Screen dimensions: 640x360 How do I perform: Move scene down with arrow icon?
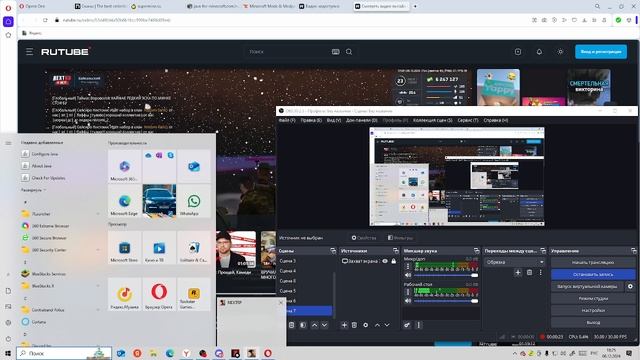click(x=324, y=325)
